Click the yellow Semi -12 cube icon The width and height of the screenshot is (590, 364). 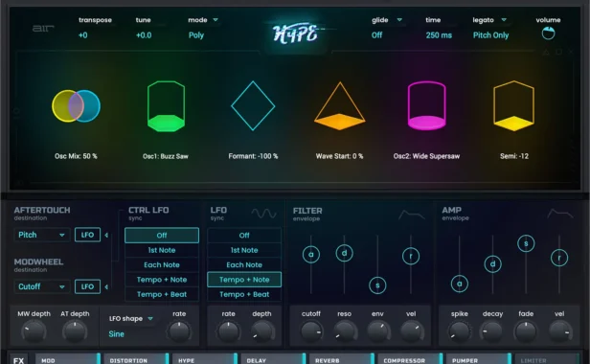514,105
